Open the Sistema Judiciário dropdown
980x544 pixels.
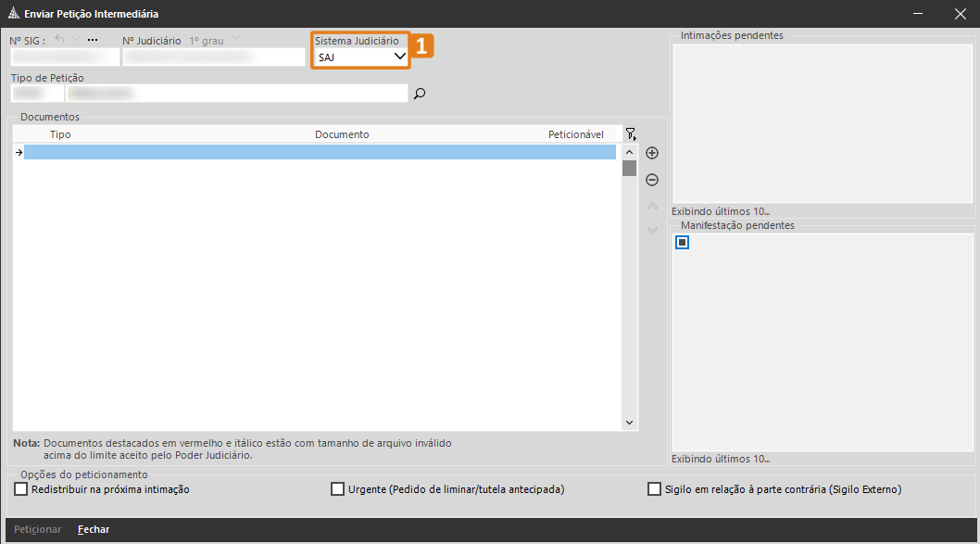(x=399, y=57)
